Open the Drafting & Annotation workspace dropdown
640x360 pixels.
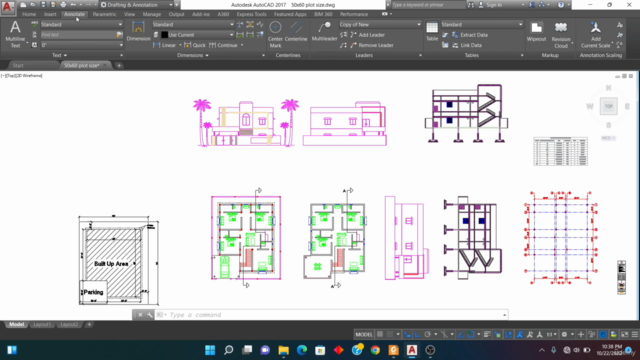tap(136, 5)
